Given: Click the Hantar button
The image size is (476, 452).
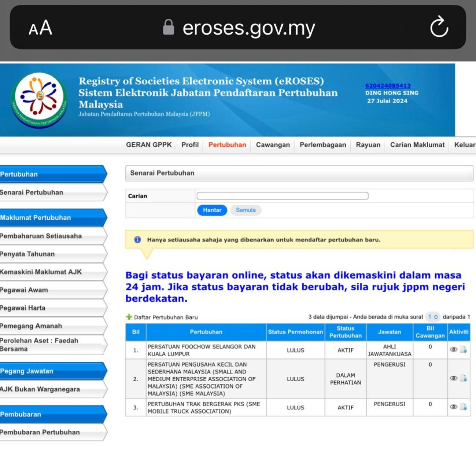Looking at the screenshot, I should 212,210.
